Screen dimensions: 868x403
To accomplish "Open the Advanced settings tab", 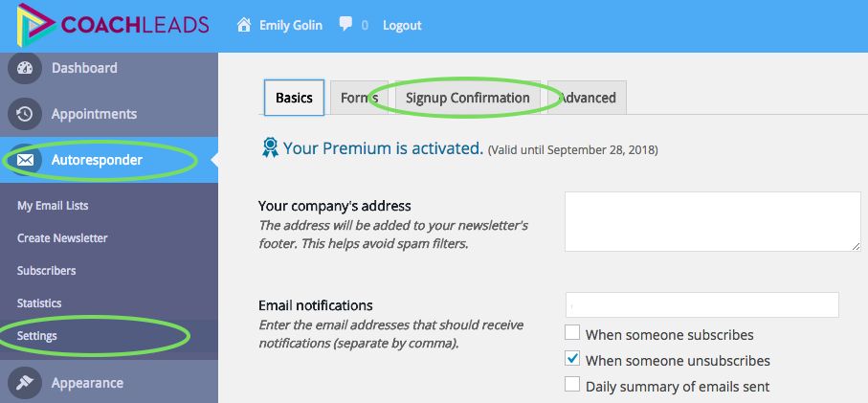I will pos(588,98).
